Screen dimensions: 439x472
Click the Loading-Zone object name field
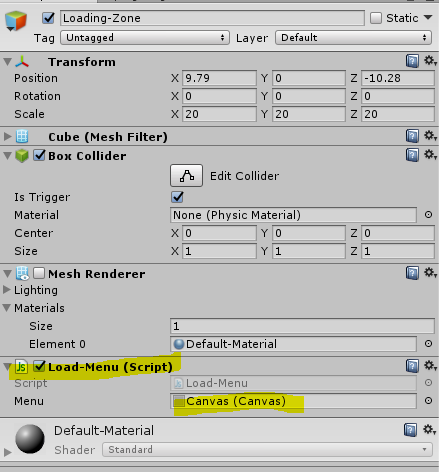pos(212,18)
